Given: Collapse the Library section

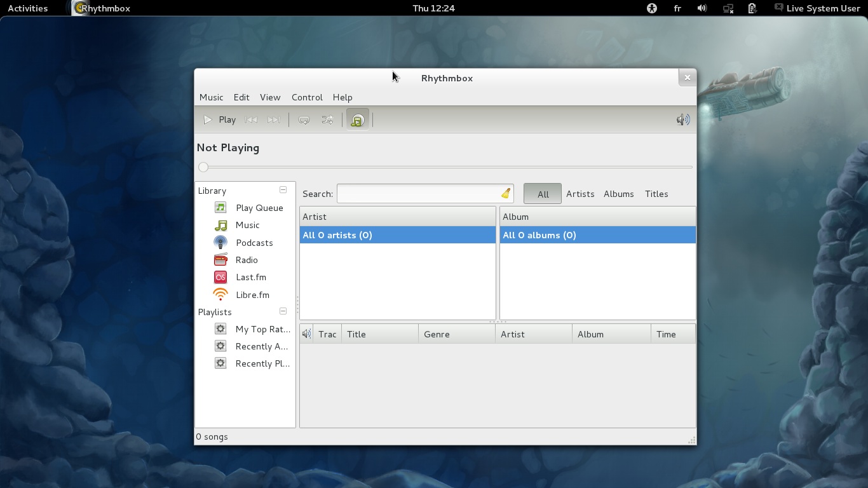Looking at the screenshot, I should click(x=283, y=190).
